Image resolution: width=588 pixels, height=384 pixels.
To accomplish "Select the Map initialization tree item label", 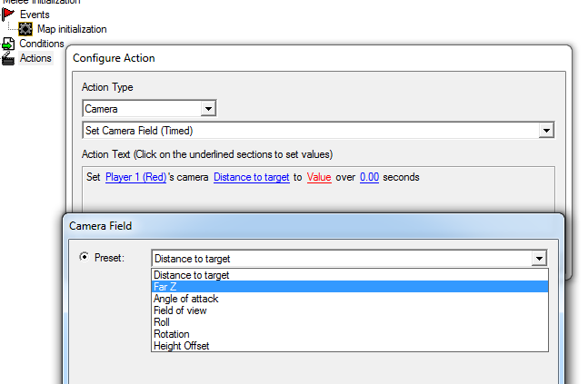I will 72,29.
